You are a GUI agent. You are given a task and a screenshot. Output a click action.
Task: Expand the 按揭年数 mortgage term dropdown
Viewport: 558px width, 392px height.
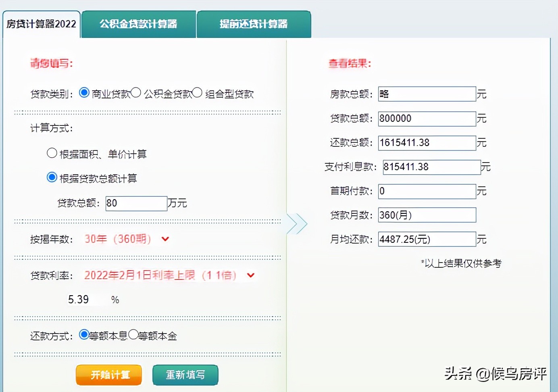coord(165,239)
